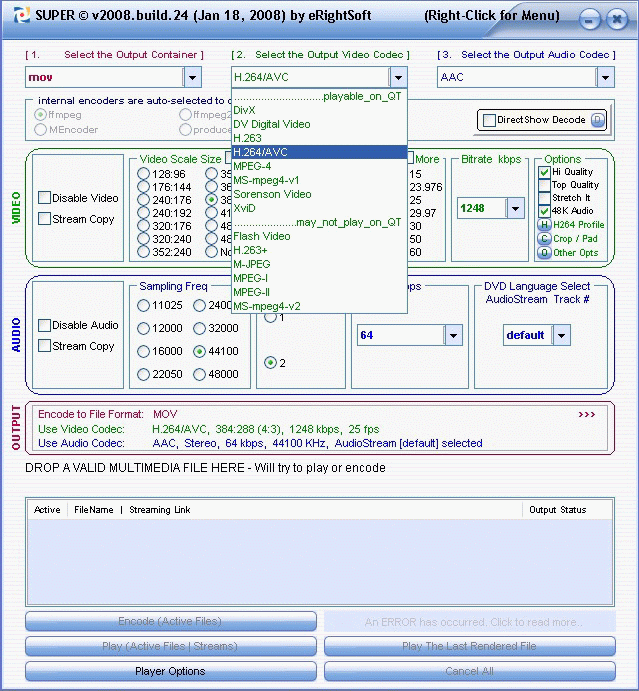This screenshot has width=639, height=691.
Task: Open the Output Container dropdown
Action: click(192, 77)
